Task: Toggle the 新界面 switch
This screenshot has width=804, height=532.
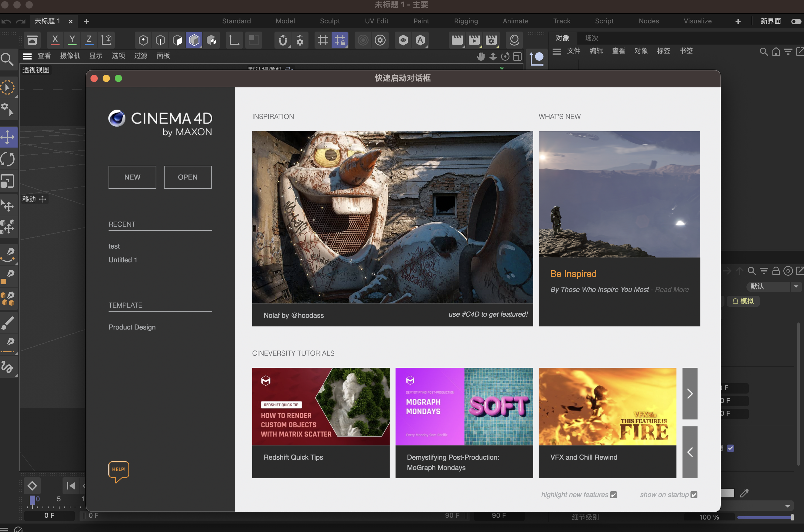Action: [x=796, y=21]
